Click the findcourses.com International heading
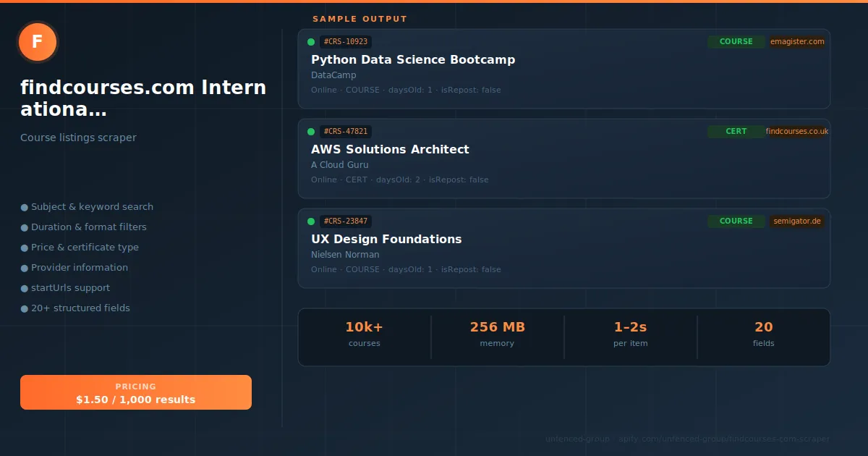Viewport: 868px width, 456px height. [143, 99]
